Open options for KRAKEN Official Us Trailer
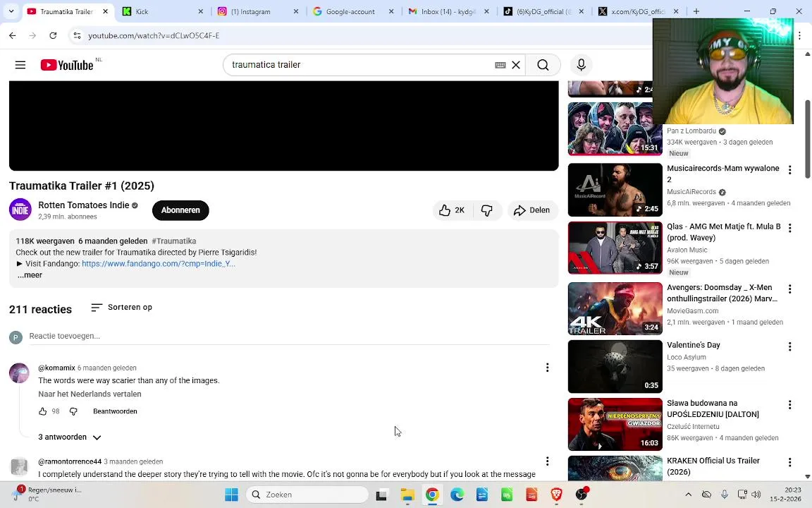Image resolution: width=812 pixels, height=508 pixels. point(789,462)
